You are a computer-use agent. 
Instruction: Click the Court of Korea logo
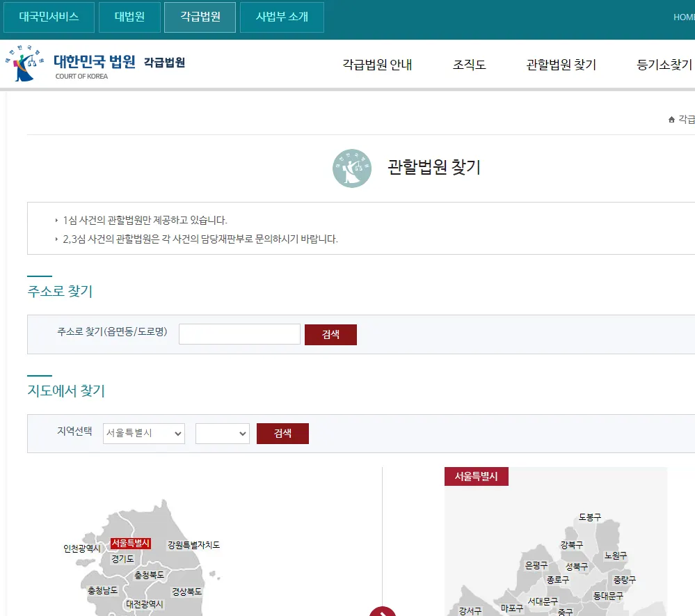click(x=95, y=63)
